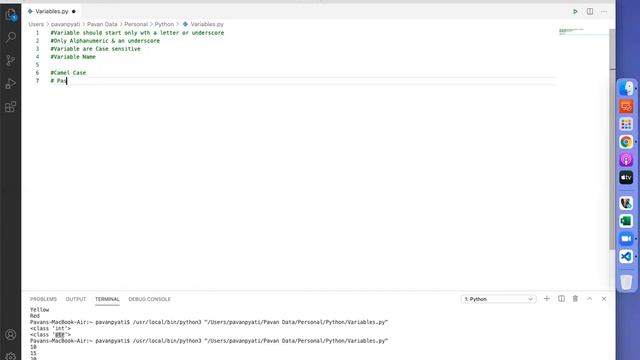Open the Accounts menu icon
The width and height of the screenshot is (640, 360).
pos(11,335)
